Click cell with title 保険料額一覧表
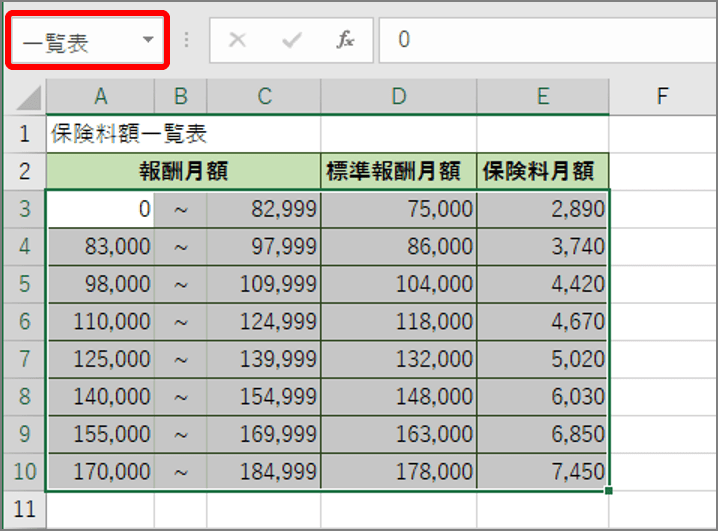Viewport: 718px width, 531px height. click(100, 134)
